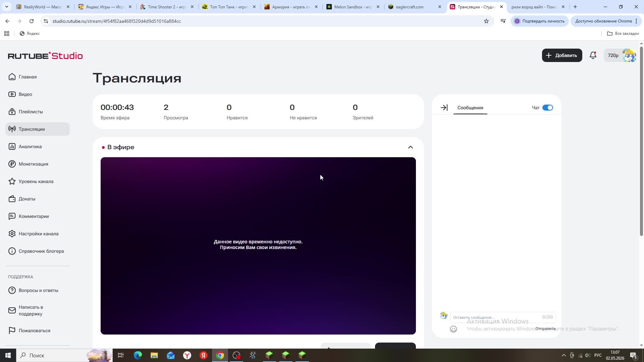Screen dimensions: 644x362
Task: Click the volume icon in system tray
Action: [x=587, y=355]
